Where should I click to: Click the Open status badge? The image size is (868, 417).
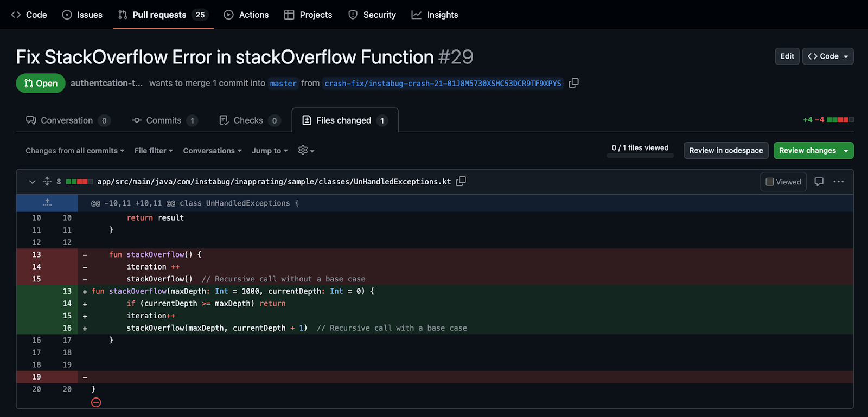[x=41, y=83]
